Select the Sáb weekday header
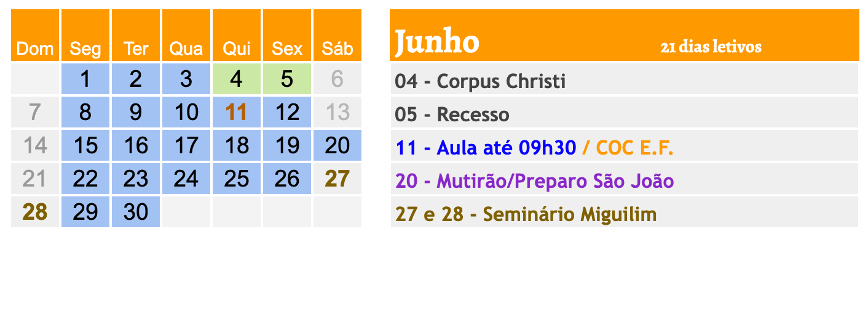Screen dimensions: 868x314 (337, 48)
